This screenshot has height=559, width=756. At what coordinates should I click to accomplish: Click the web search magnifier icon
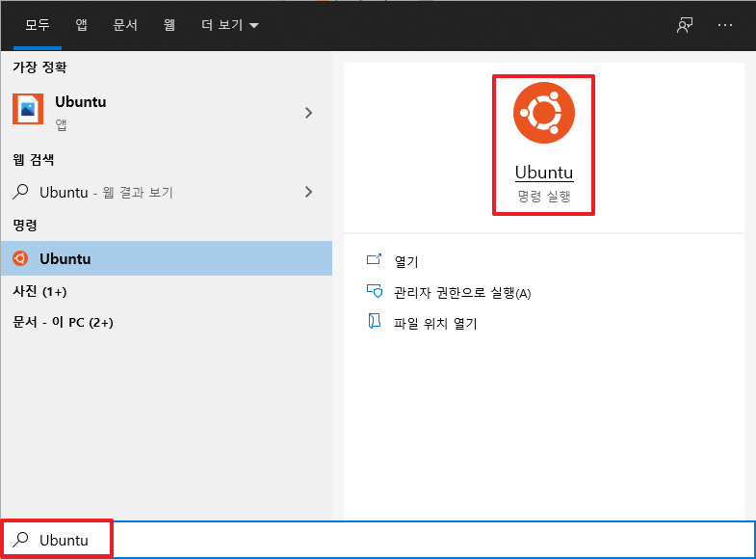pos(20,192)
